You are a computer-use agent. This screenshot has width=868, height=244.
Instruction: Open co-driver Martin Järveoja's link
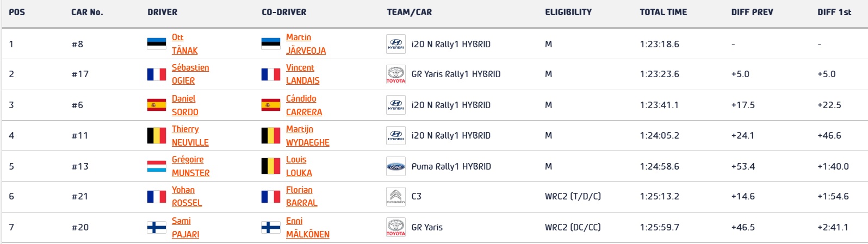pyautogui.click(x=306, y=44)
